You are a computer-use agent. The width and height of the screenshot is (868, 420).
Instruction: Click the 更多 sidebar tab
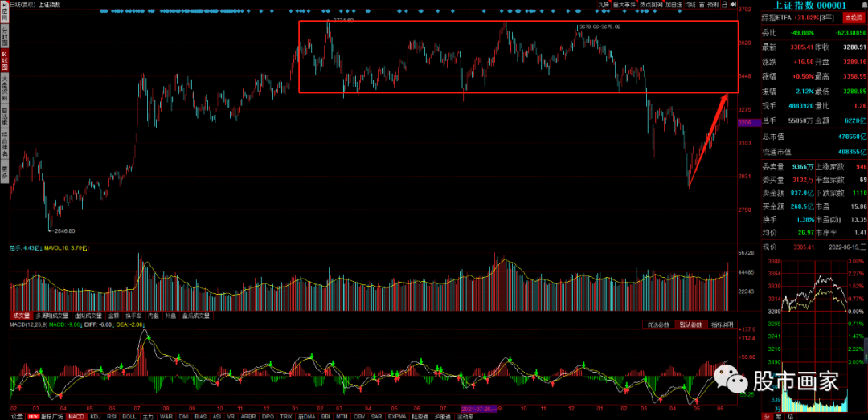click(4, 172)
